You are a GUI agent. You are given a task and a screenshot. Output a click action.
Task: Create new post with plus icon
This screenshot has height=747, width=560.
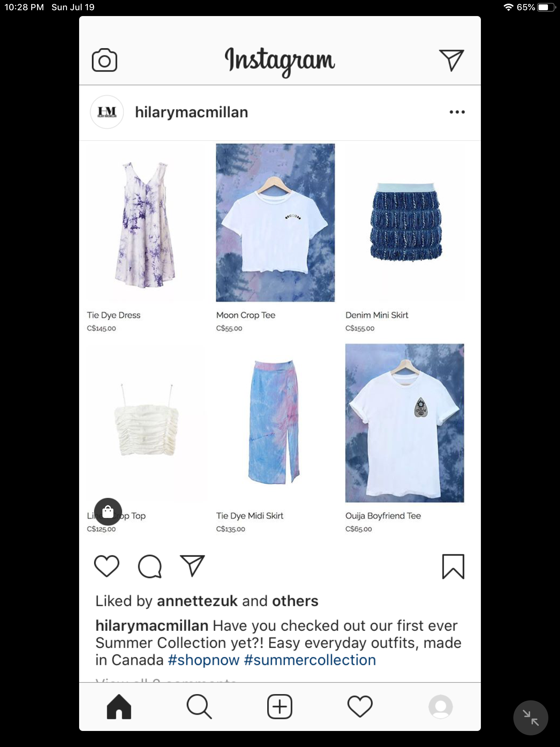[280, 707]
